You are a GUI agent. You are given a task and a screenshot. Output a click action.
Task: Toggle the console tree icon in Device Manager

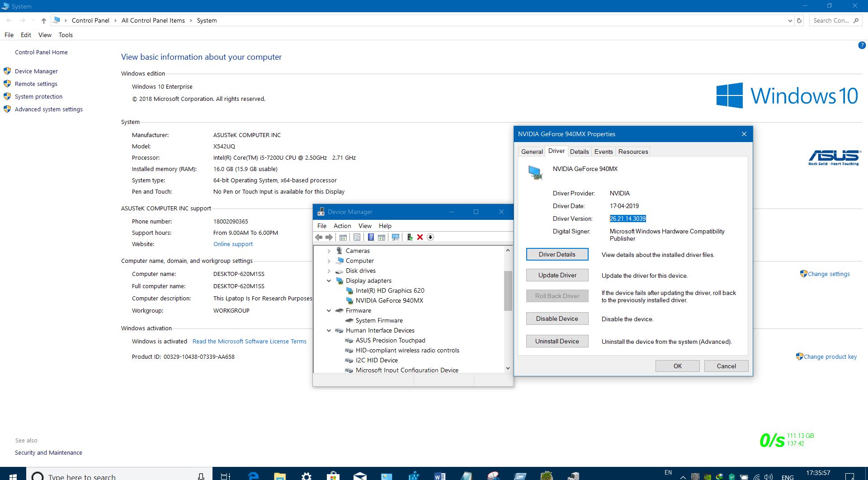[x=343, y=237]
